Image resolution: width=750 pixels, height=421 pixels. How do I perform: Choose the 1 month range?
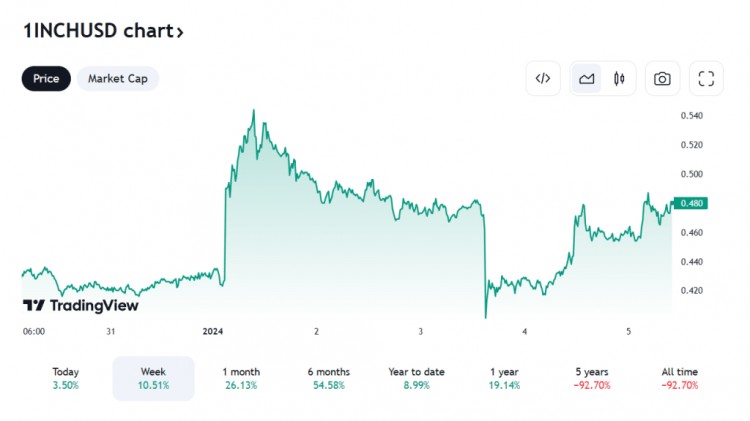(x=240, y=378)
